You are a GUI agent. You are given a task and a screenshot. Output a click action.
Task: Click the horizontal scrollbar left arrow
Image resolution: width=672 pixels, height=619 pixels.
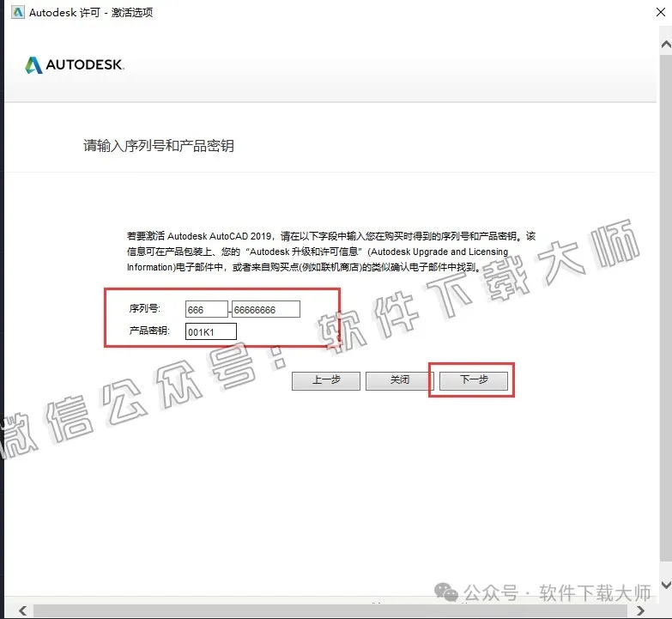point(22,610)
